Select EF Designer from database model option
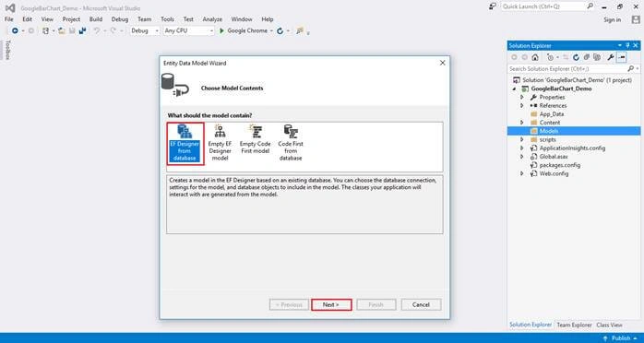 [185, 143]
